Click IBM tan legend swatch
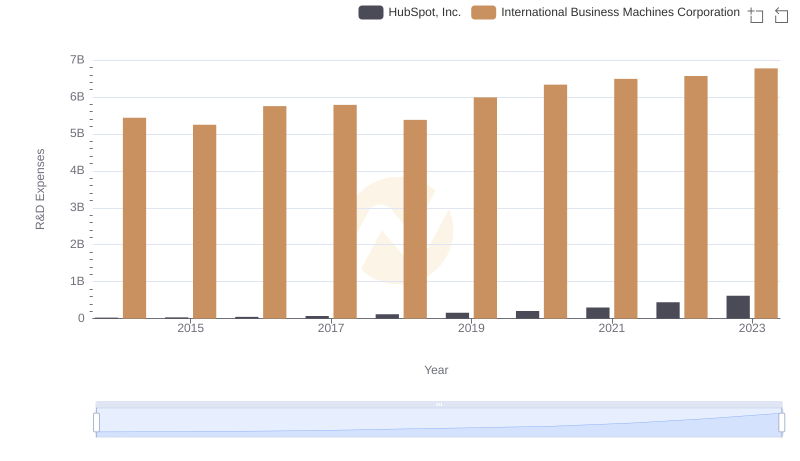800x461 pixels. (x=484, y=12)
